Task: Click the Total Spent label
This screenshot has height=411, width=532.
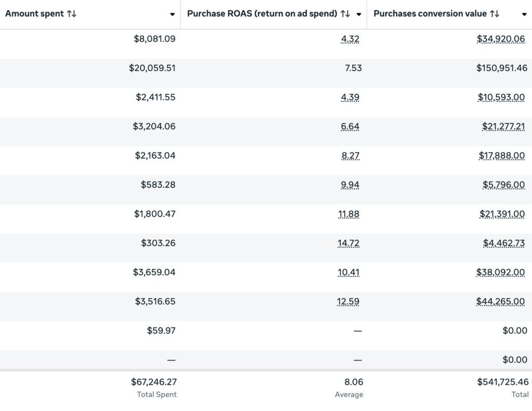Action: [157, 394]
